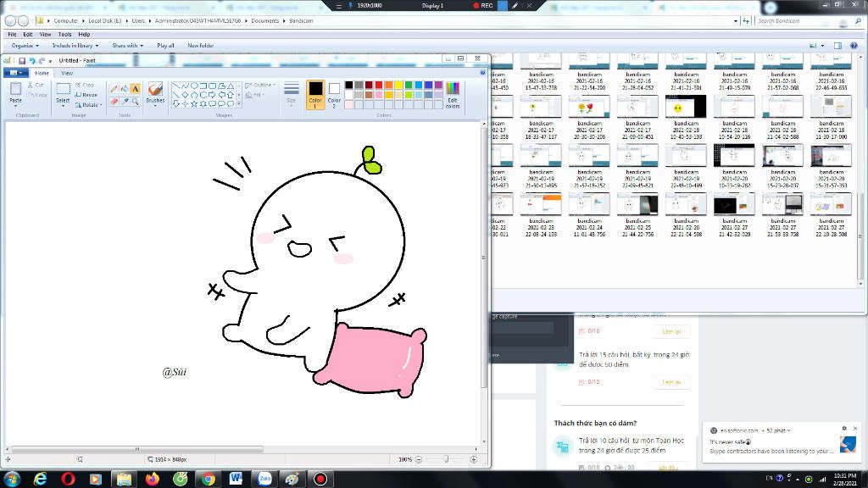Expand the Shapes gallery more arrow
Image resolution: width=868 pixels, height=488 pixels.
pyautogui.click(x=239, y=104)
